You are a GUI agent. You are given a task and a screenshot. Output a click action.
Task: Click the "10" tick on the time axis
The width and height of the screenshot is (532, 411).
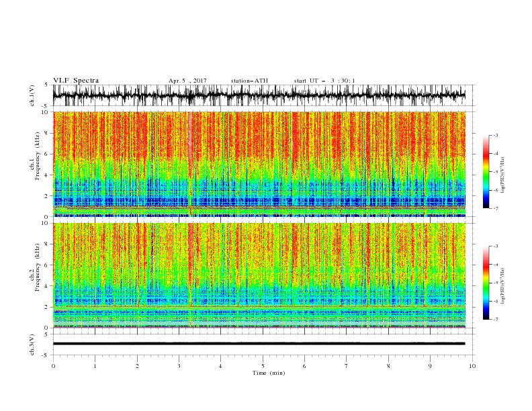point(472,366)
